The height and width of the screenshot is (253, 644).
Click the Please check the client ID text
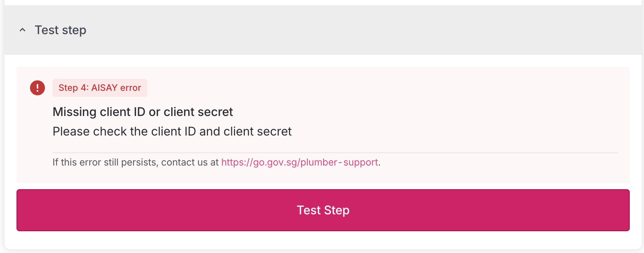[172, 131]
